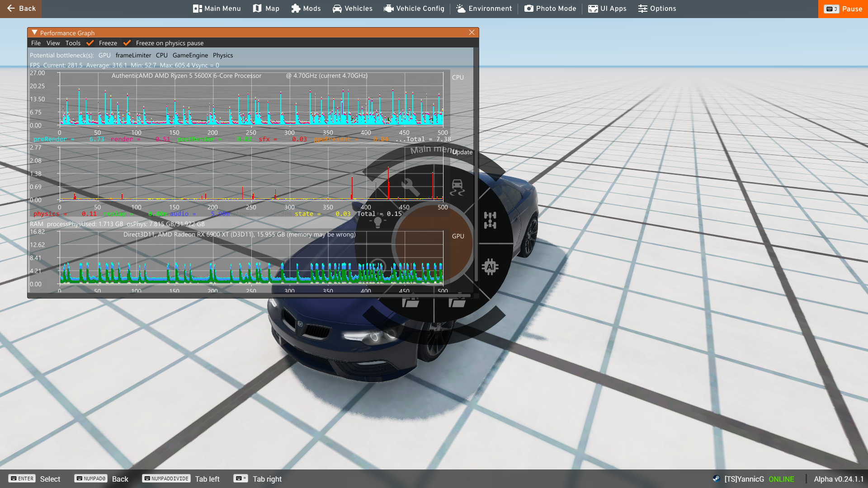Click the Radeon RX 6900 XT label
This screenshot has height=488, width=868.
[239, 235]
